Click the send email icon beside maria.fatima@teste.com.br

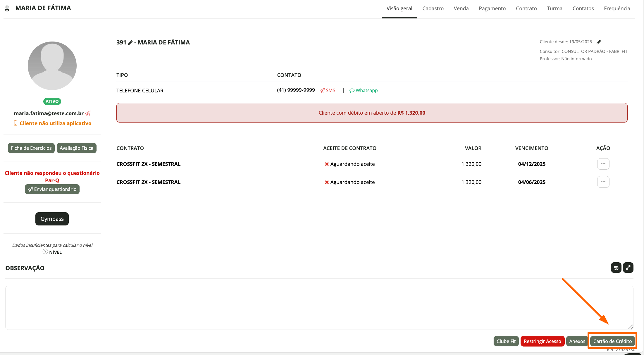click(x=88, y=113)
